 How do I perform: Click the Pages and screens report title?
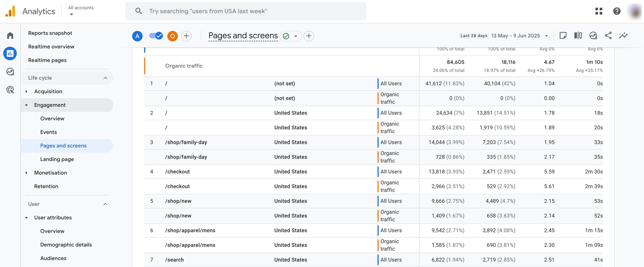click(x=243, y=35)
